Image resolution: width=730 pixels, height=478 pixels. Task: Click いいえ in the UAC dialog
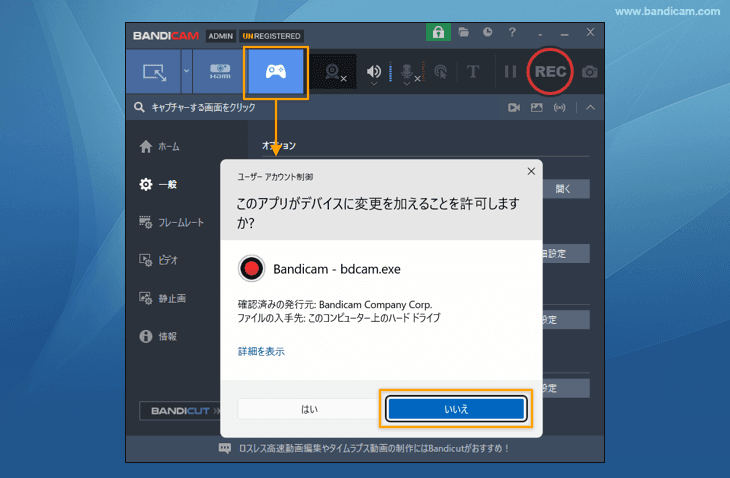pos(456,409)
